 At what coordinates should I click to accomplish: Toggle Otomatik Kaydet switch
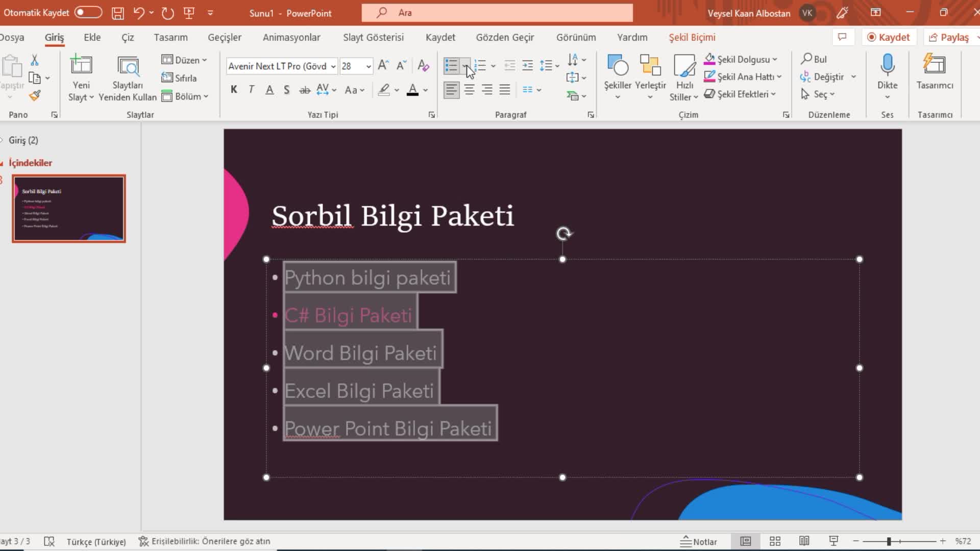[88, 13]
